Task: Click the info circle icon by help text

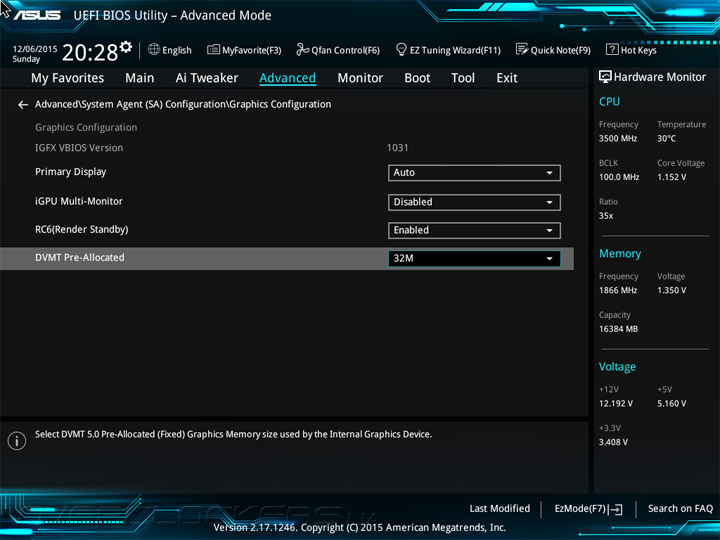Action: [17, 441]
